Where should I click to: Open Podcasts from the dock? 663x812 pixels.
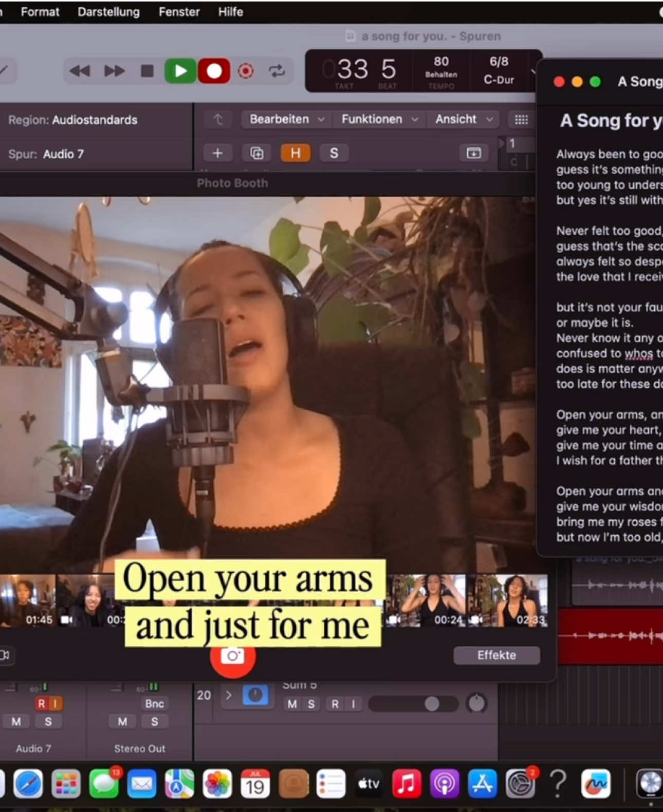click(445, 784)
